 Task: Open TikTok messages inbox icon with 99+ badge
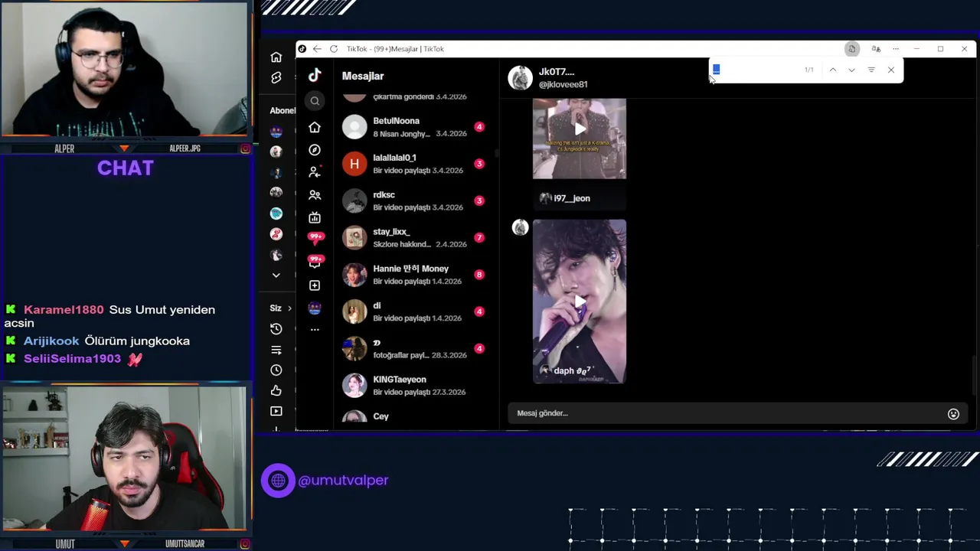pyautogui.click(x=315, y=262)
